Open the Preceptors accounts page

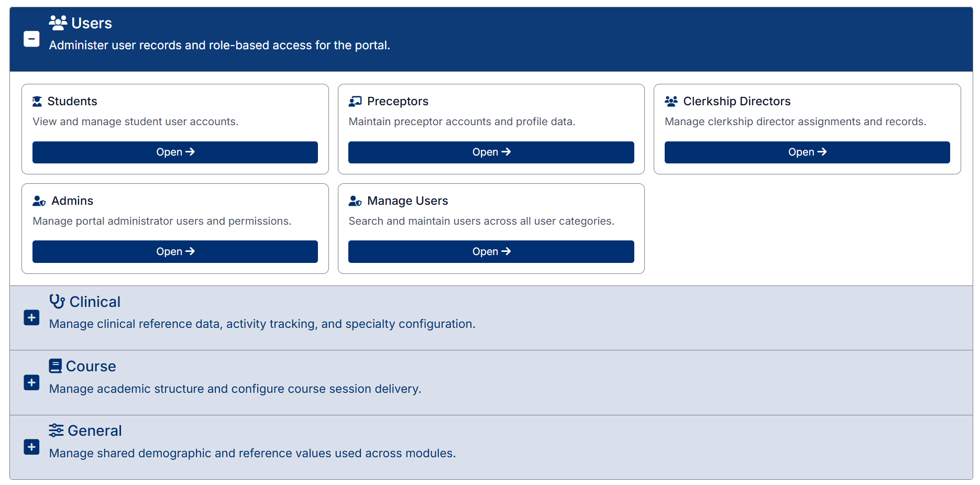point(491,152)
